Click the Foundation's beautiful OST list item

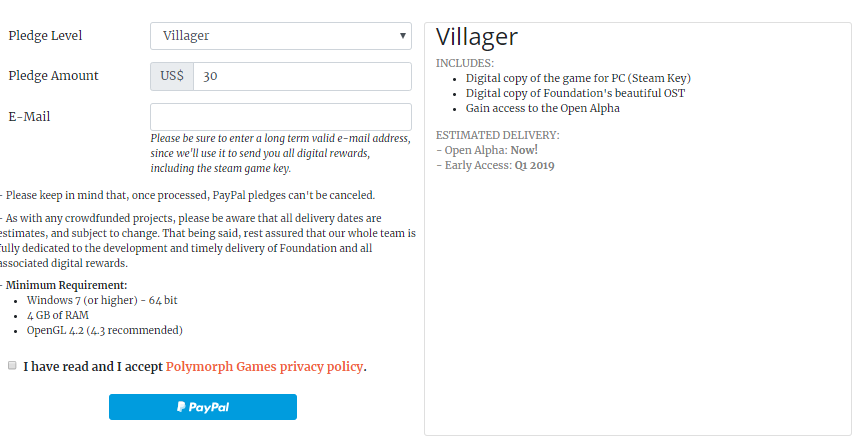click(x=575, y=93)
